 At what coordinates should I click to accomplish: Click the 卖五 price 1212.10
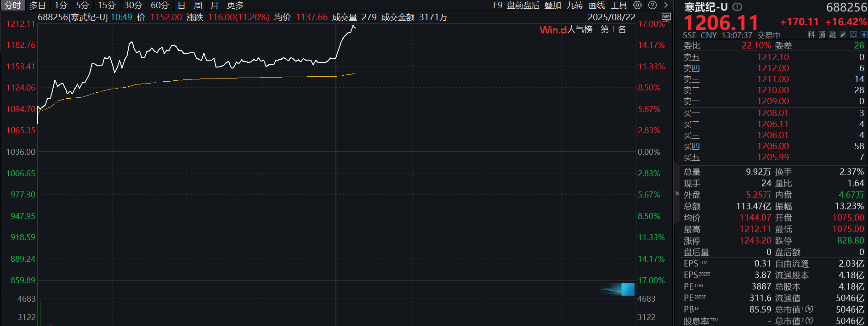pos(773,57)
